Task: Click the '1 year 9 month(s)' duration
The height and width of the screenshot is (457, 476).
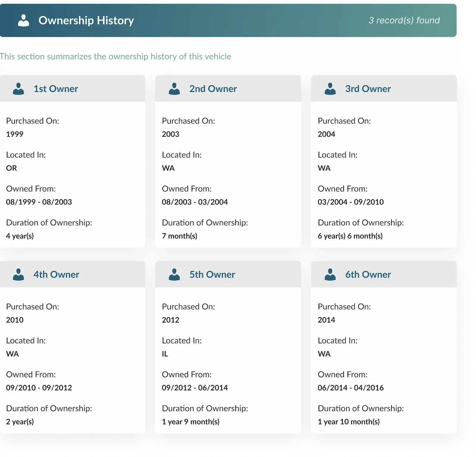Action: click(x=191, y=422)
